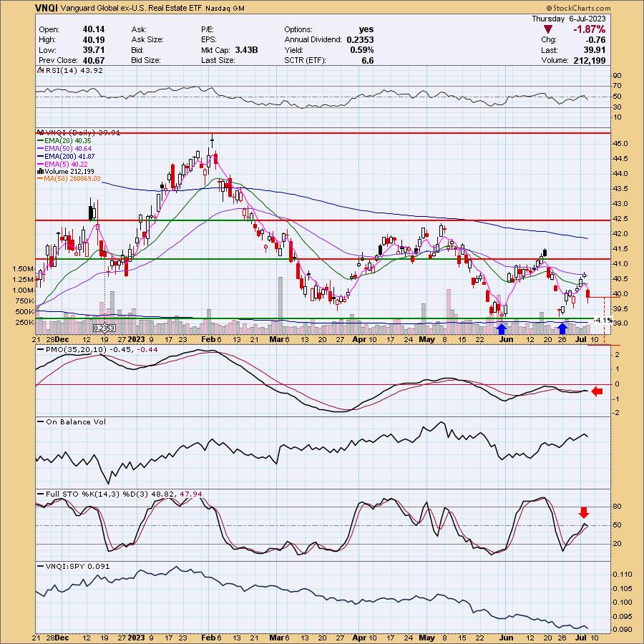The image size is (644, 644).
Task: Click the MA(50) 280869.03 legend entry
Action: 69,179
